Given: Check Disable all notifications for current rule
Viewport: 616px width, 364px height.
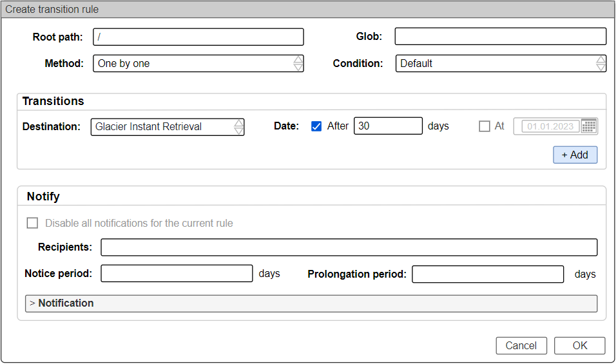Looking at the screenshot, I should [32, 223].
